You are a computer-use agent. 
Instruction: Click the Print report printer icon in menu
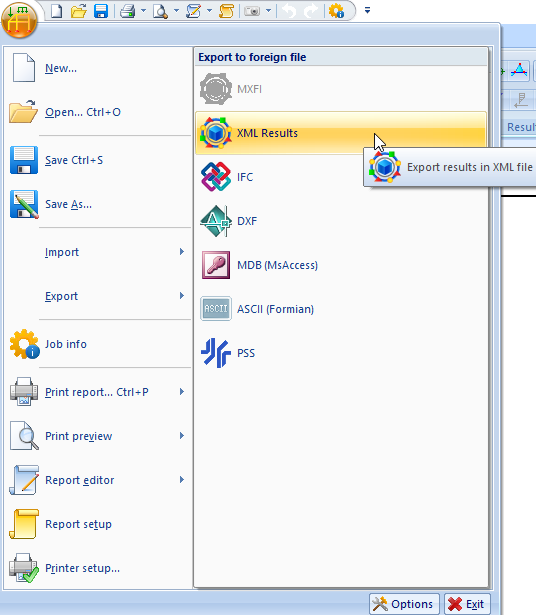(24, 391)
